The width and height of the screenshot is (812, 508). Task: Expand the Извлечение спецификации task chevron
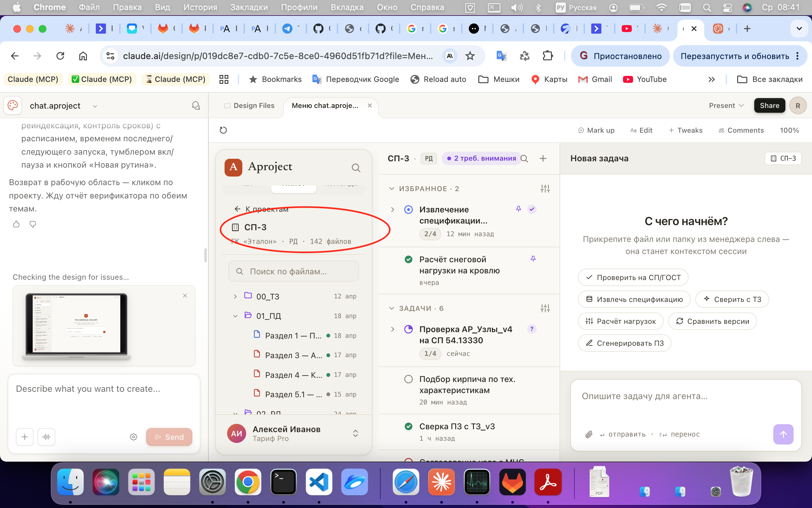click(x=392, y=210)
